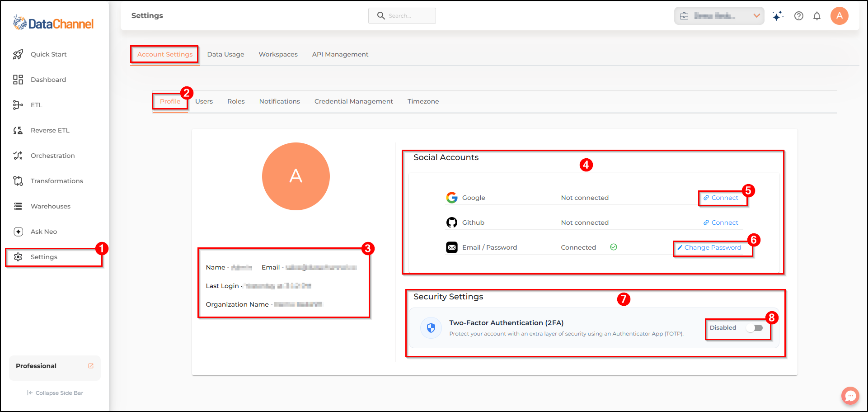Open the Notifications sub-tab
The image size is (868, 412).
280,101
